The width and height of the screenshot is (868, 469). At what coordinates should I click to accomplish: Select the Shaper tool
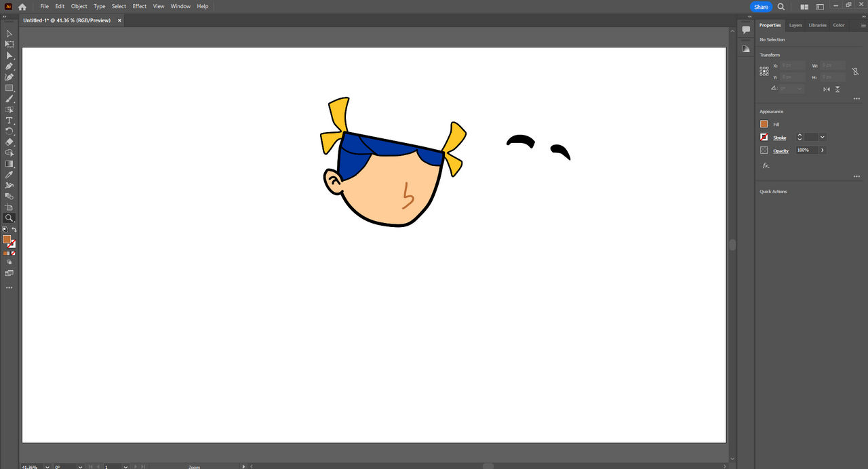pyautogui.click(x=9, y=109)
